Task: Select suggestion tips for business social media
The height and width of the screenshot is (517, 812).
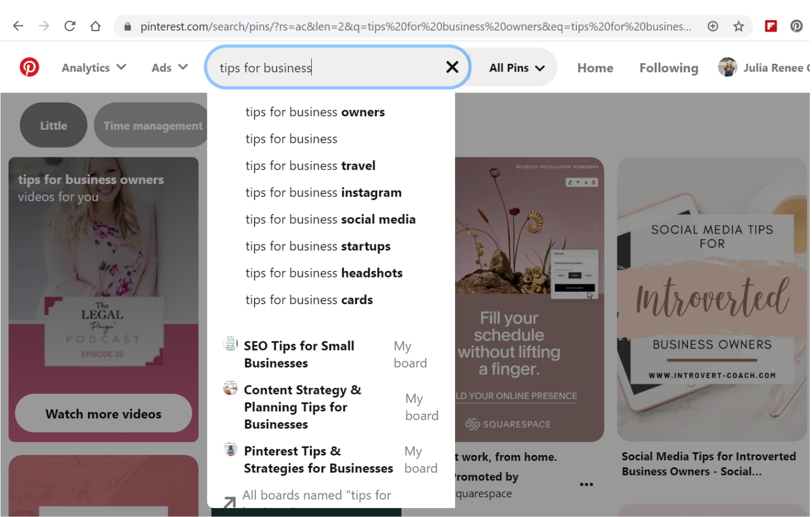Action: [x=331, y=219]
